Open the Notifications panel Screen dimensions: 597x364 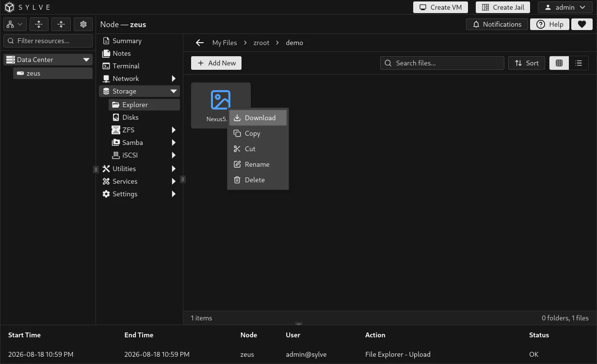497,24
